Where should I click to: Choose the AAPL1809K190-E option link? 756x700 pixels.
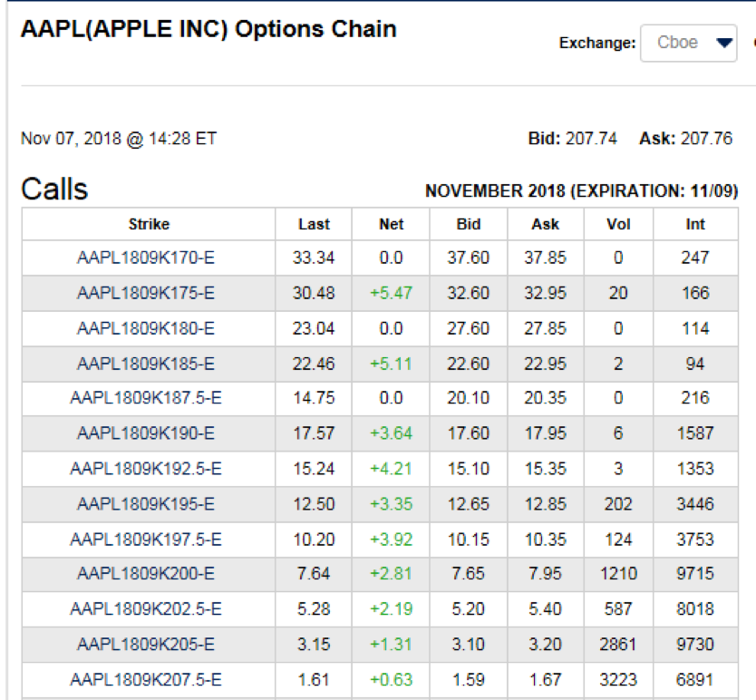[146, 434]
